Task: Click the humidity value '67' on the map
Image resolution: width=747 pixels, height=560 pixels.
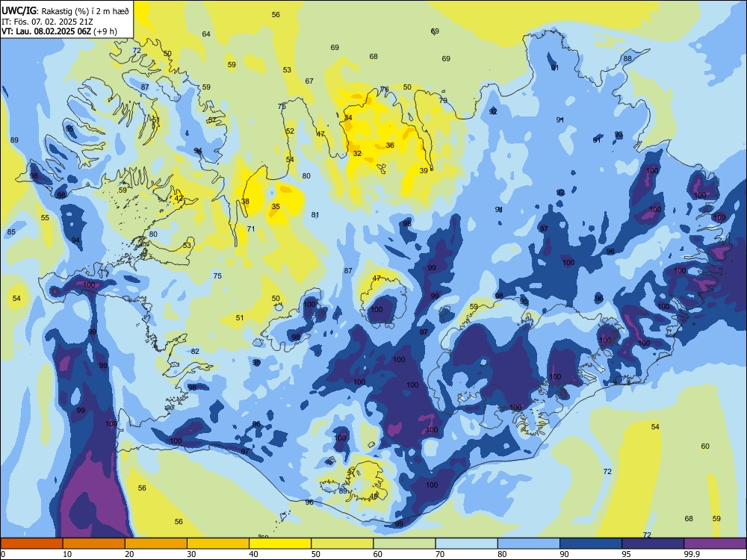Action: coord(310,81)
